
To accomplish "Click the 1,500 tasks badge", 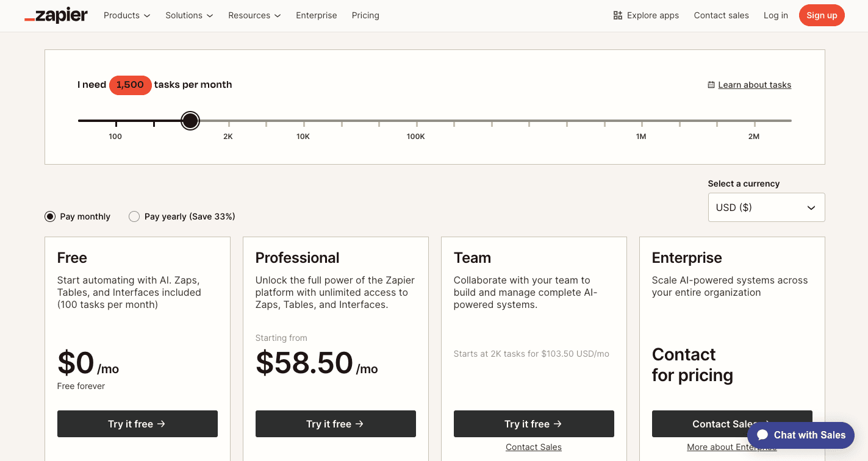I will [x=130, y=85].
